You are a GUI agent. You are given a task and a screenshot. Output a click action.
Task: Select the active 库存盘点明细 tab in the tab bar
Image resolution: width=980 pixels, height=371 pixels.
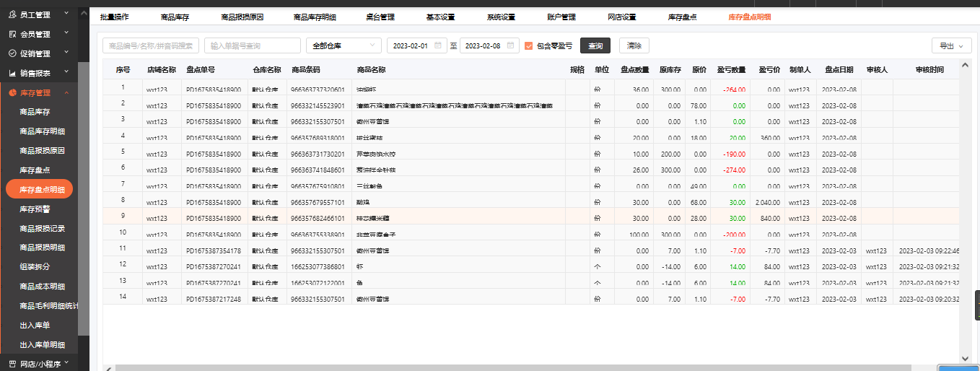coord(749,17)
